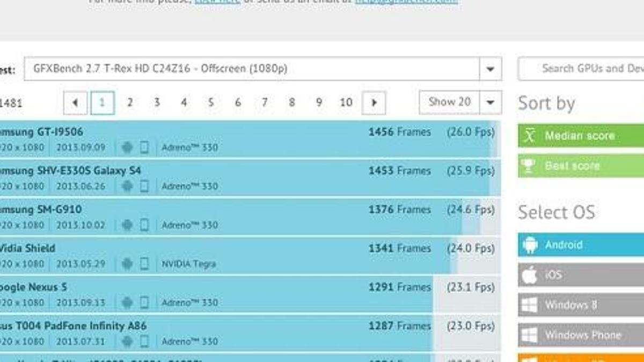Click the Show 20 results selector
644x362 pixels.
point(460,102)
